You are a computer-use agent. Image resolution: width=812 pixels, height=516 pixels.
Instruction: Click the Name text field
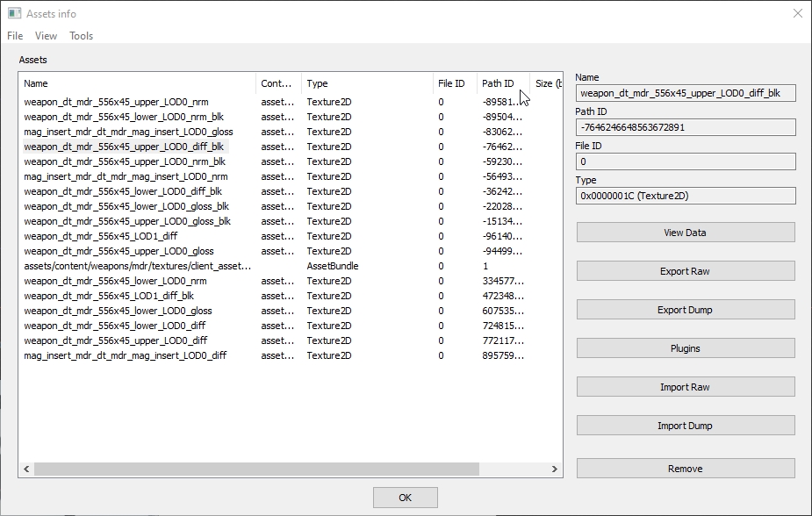[686, 93]
